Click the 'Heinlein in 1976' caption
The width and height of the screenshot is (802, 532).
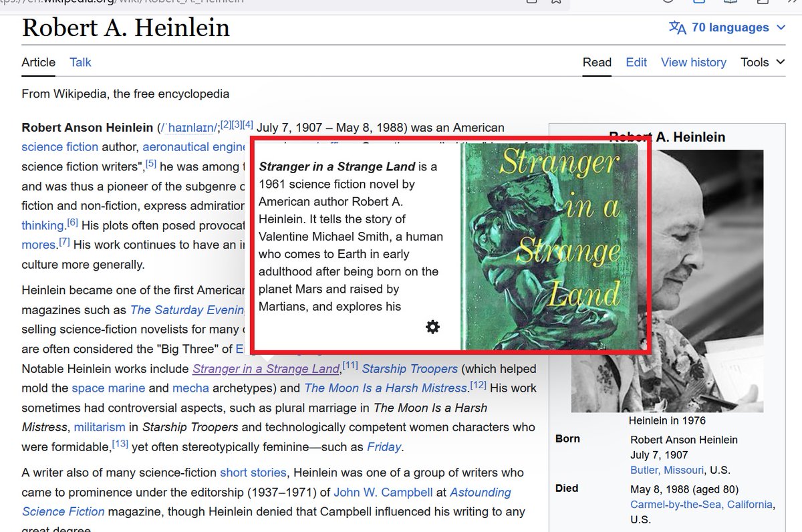[x=667, y=420]
